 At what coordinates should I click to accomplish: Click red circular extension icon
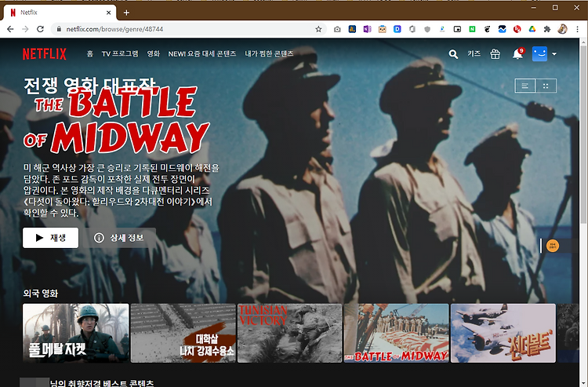point(517,29)
